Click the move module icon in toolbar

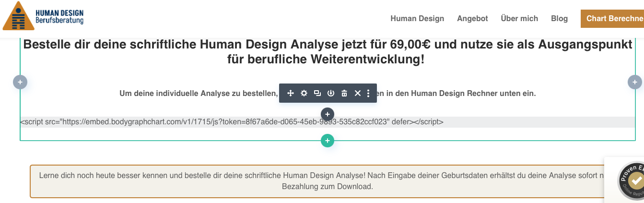click(x=291, y=93)
